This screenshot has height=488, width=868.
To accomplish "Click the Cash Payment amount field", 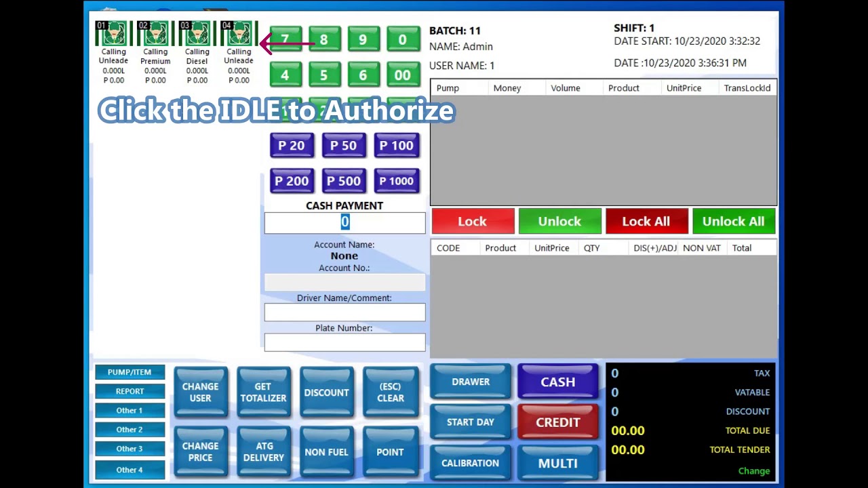I will pyautogui.click(x=344, y=222).
